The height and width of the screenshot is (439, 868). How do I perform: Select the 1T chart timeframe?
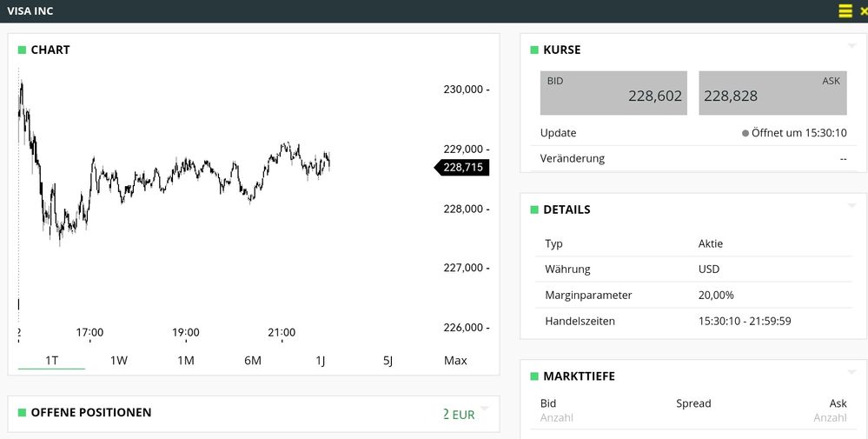(x=50, y=360)
